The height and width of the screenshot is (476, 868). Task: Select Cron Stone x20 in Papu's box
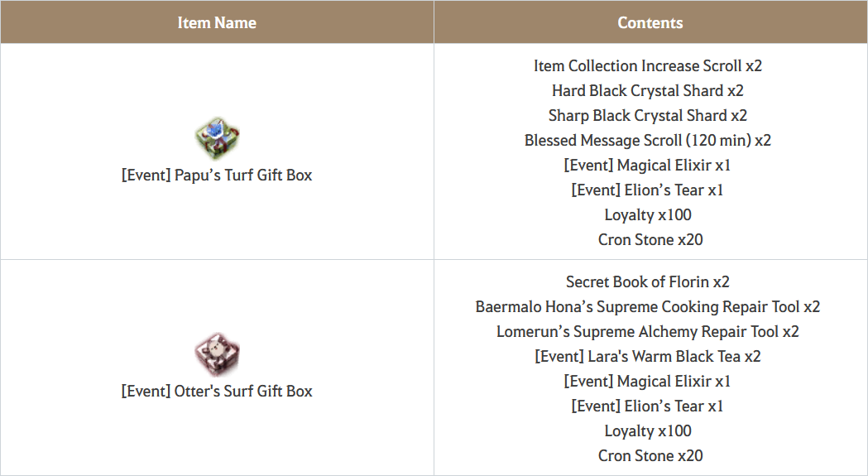pos(650,240)
